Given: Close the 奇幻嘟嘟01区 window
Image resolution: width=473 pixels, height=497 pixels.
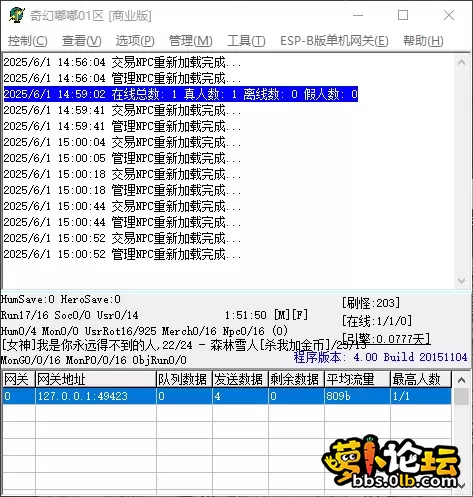Looking at the screenshot, I should 449,15.
